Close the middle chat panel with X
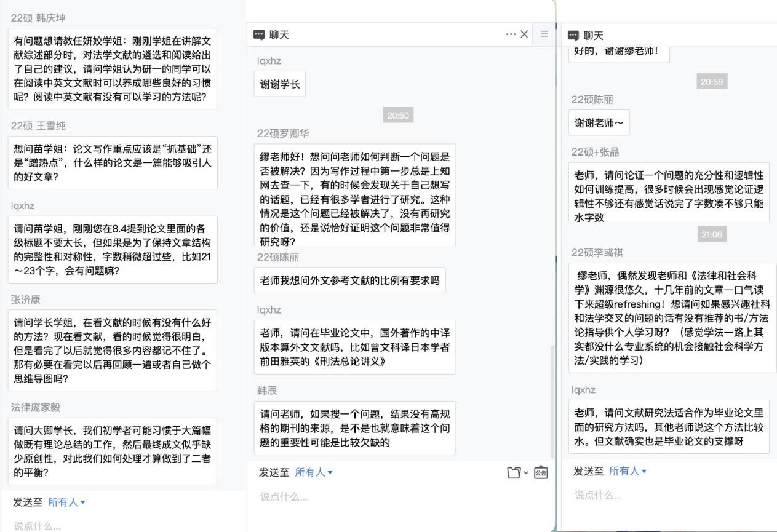Screen dimensions: 777x532 tap(524, 35)
